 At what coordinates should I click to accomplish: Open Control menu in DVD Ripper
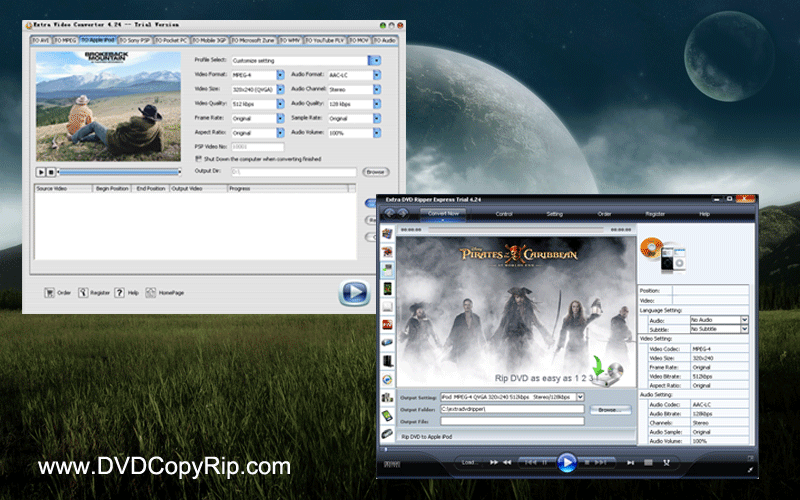504,214
